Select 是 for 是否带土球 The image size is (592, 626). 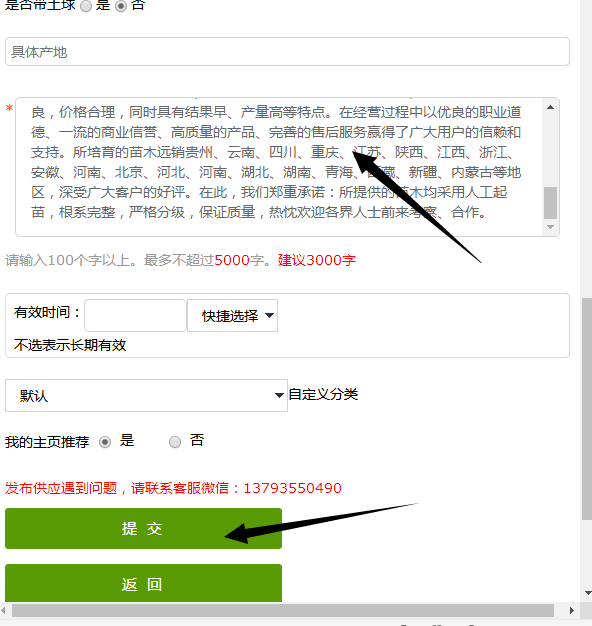pos(86,6)
